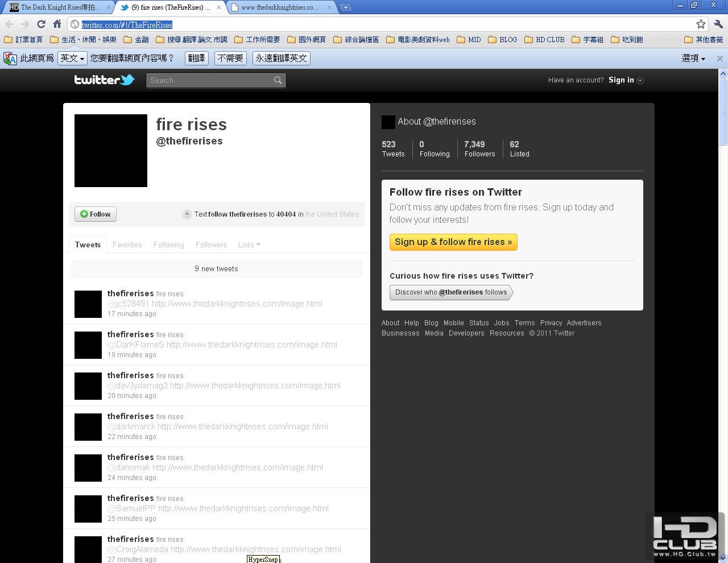
Task: Select the Tweets tab
Action: [x=88, y=245]
